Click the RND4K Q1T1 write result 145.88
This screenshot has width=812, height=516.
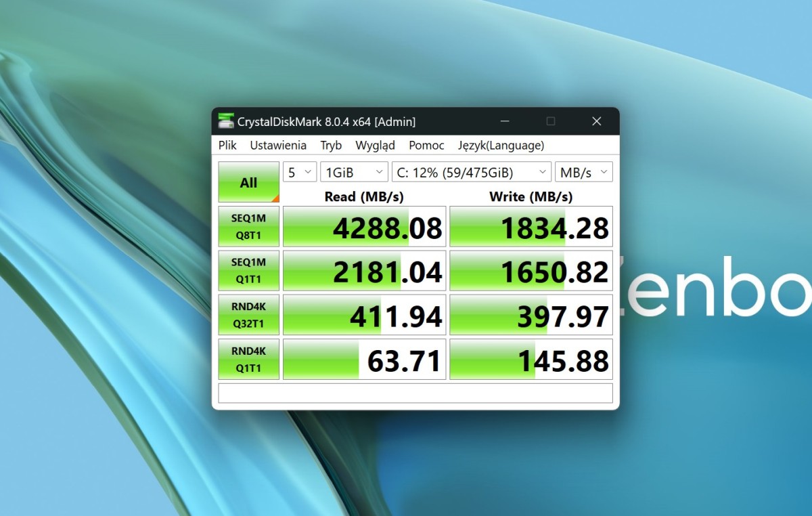(x=531, y=360)
